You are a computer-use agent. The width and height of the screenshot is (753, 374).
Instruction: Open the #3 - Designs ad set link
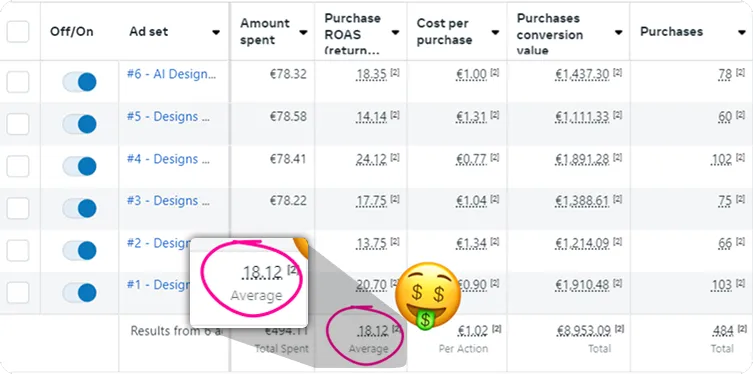[168, 200]
